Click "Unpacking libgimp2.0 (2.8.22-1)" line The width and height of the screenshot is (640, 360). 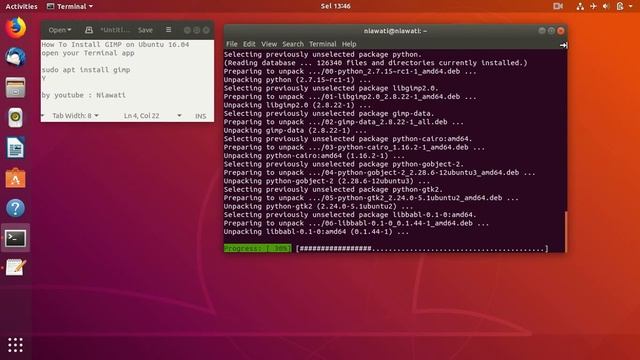pyautogui.click(x=298, y=105)
